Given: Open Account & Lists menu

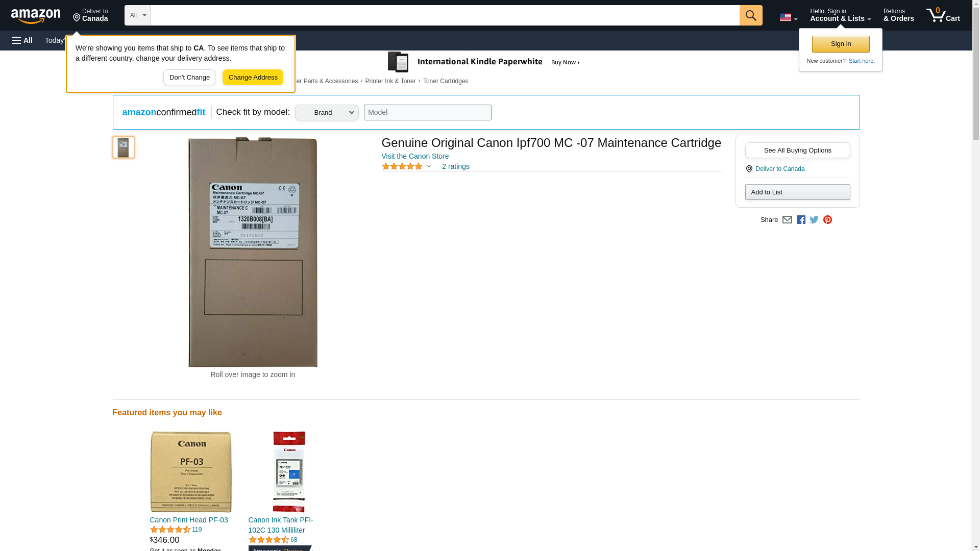Looking at the screenshot, I should [x=840, y=15].
